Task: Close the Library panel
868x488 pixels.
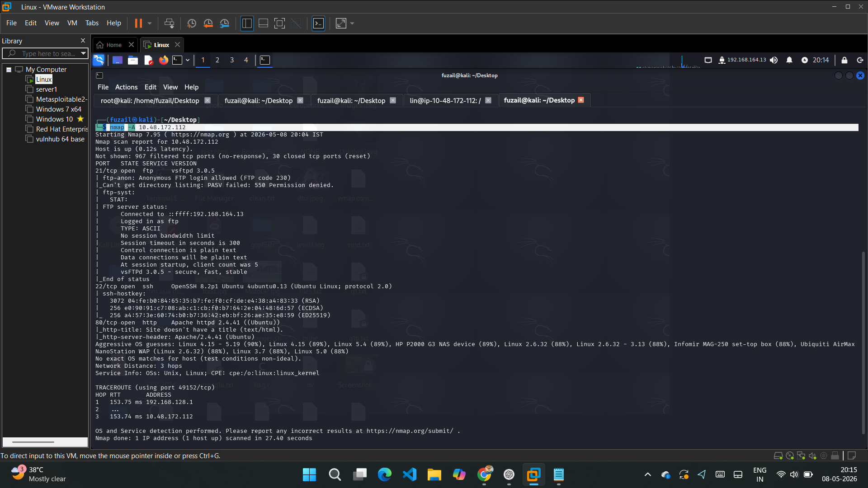Action: coord(83,41)
